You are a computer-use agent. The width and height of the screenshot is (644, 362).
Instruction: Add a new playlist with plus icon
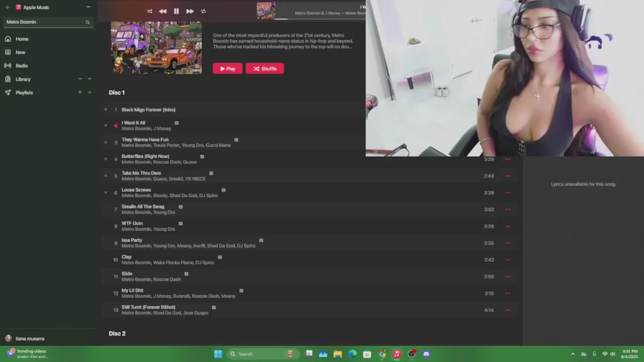tap(79, 93)
